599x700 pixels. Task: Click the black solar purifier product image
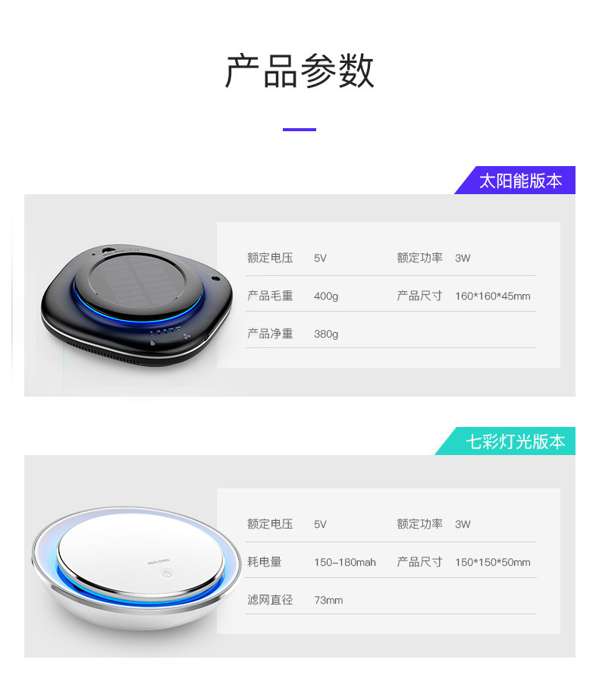136,305
